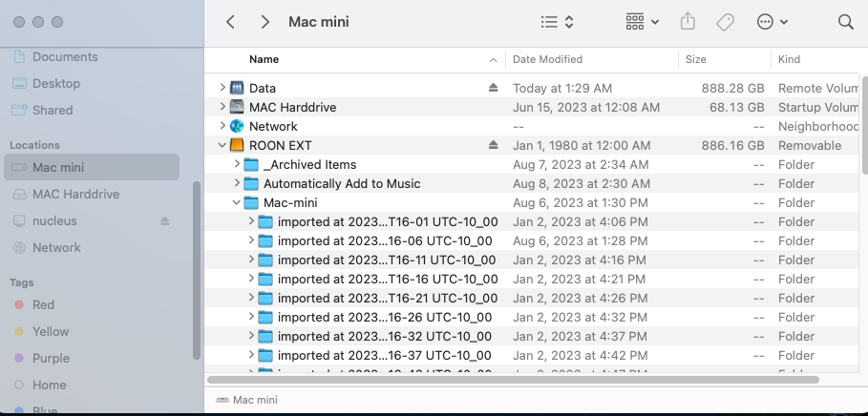The width and height of the screenshot is (868, 416).
Task: Click the Edit Tags toolbar icon
Action: 725,22
